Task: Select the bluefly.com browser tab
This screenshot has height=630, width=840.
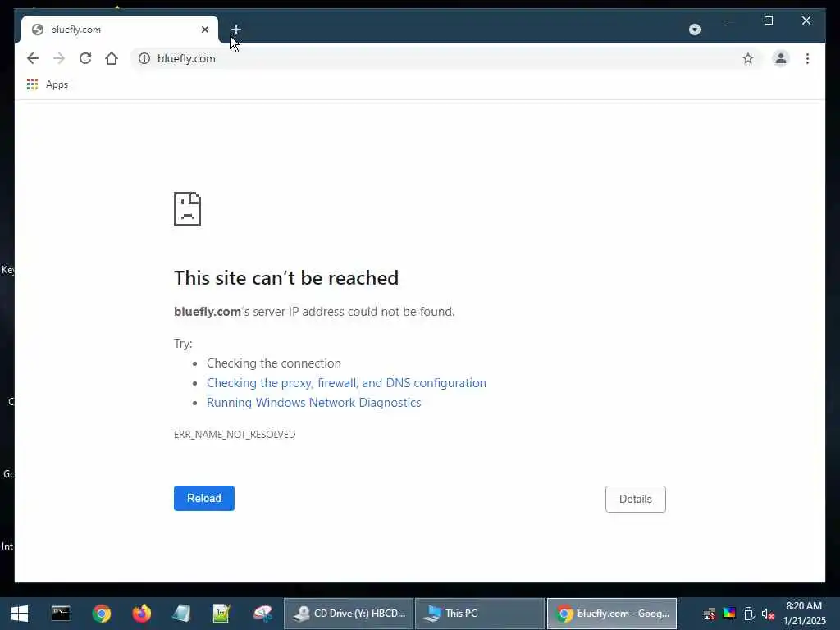Action: point(120,30)
